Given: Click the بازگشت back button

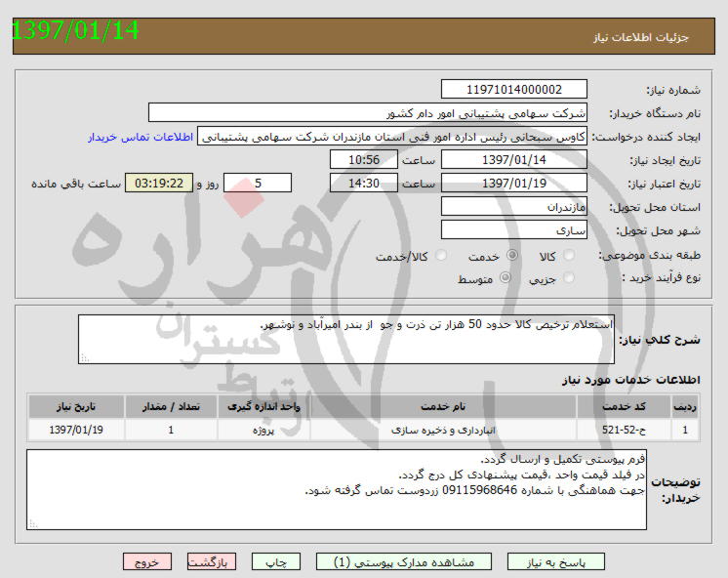Looking at the screenshot, I should (x=211, y=562).
